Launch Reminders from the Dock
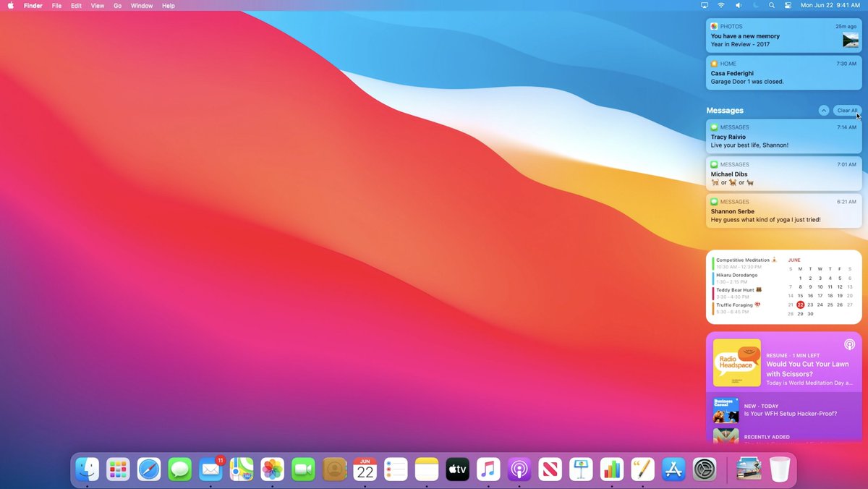868x489 pixels. click(x=396, y=469)
